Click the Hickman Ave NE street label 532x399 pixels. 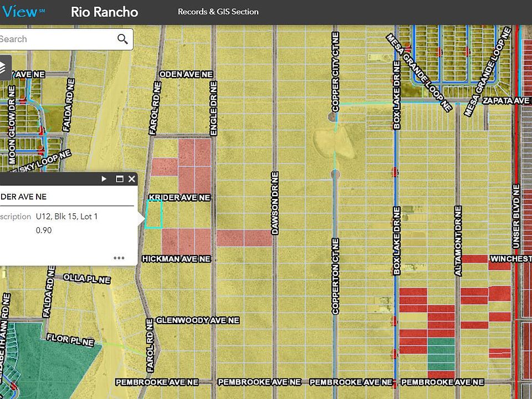point(176,259)
